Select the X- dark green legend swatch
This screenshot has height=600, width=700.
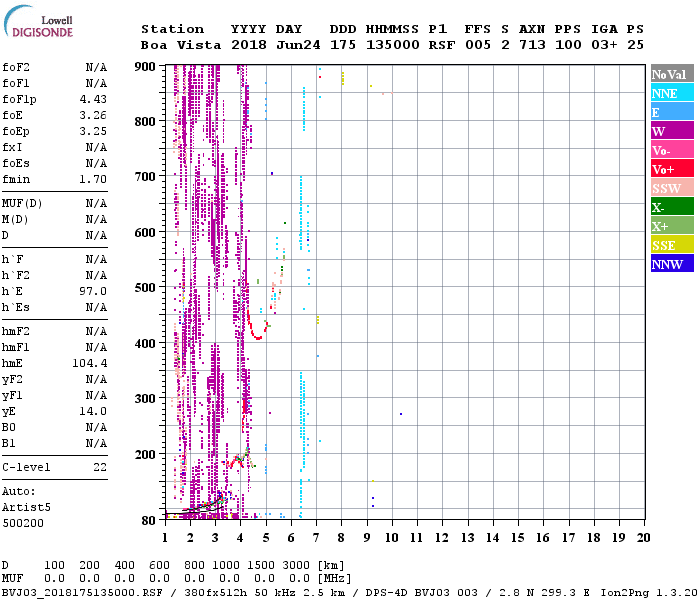(x=672, y=207)
